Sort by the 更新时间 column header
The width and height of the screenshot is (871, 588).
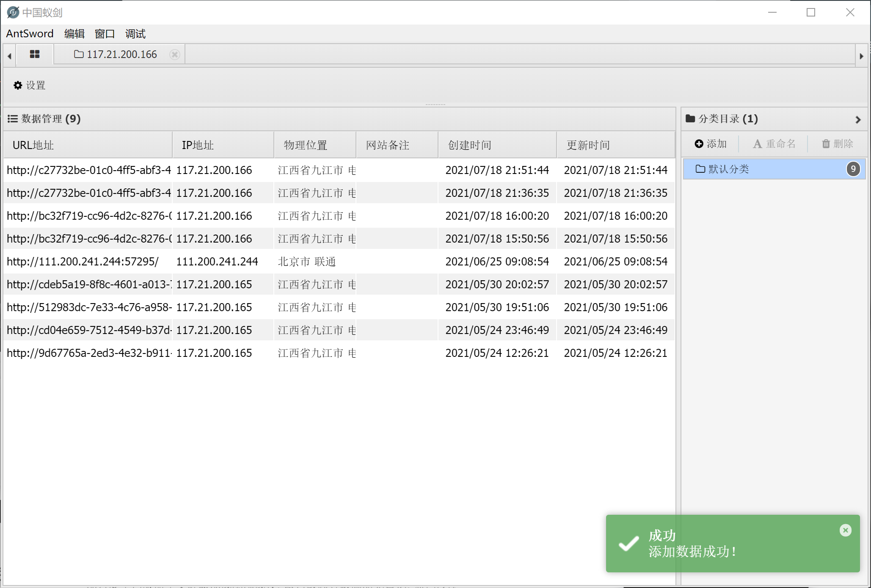click(x=616, y=145)
